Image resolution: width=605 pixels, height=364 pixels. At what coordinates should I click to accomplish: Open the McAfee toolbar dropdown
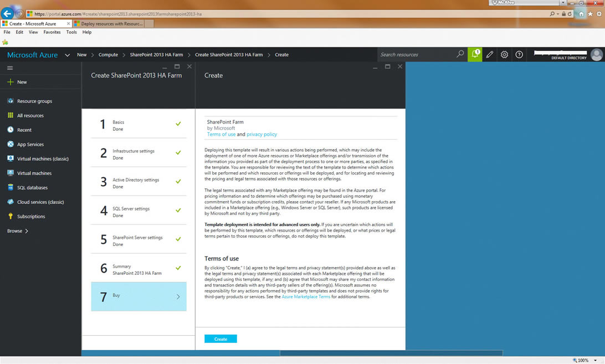coord(563,2)
